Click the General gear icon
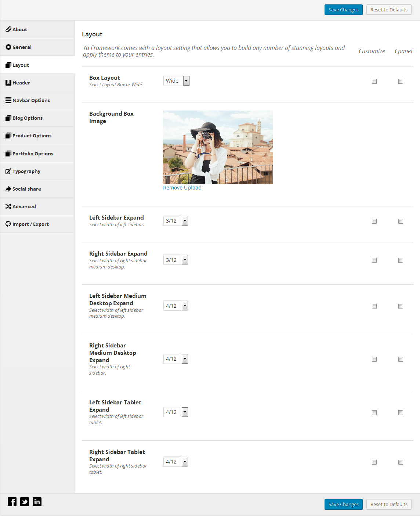Viewport: 420px width, 516px height. coord(8,47)
